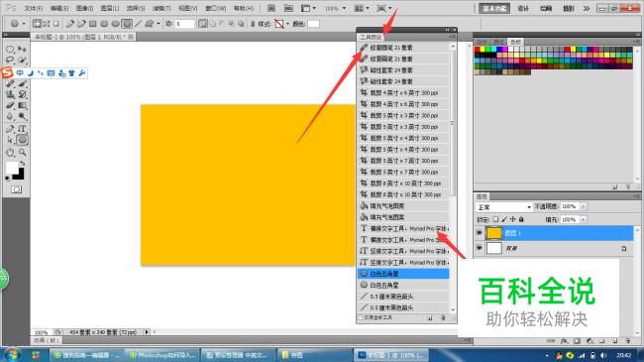Open 图像(I) menu
Image resolution: width=644 pixels, height=362 pixels.
84,8
